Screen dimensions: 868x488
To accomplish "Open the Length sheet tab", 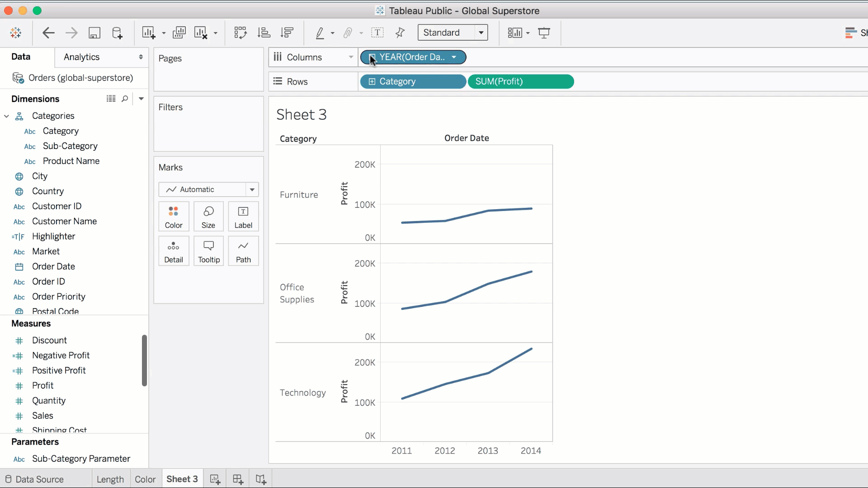I will pyautogui.click(x=110, y=479).
